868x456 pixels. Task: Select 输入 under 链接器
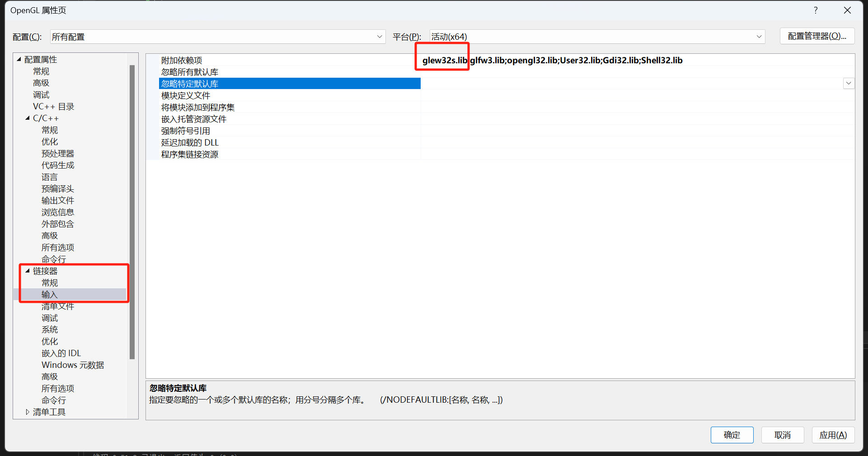pos(50,295)
